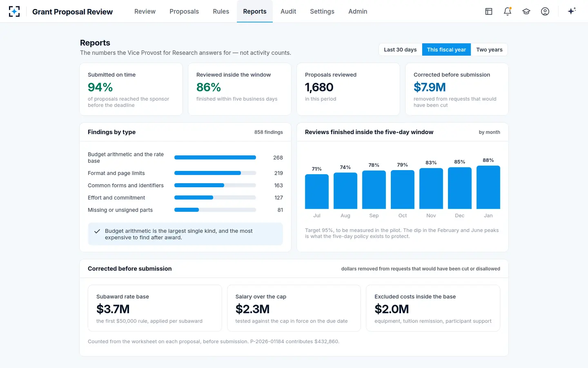Open the Subaward rate base $3.7M card
588x368 pixels.
click(155, 308)
